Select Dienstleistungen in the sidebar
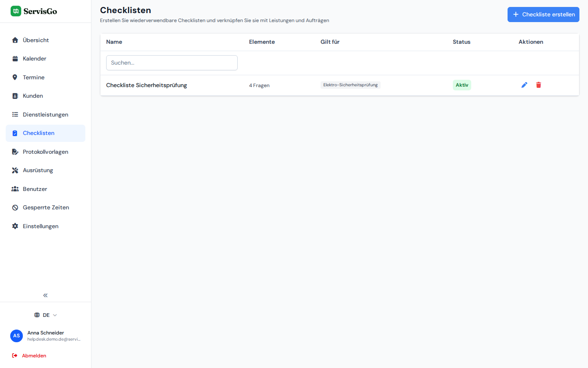 (x=45, y=114)
